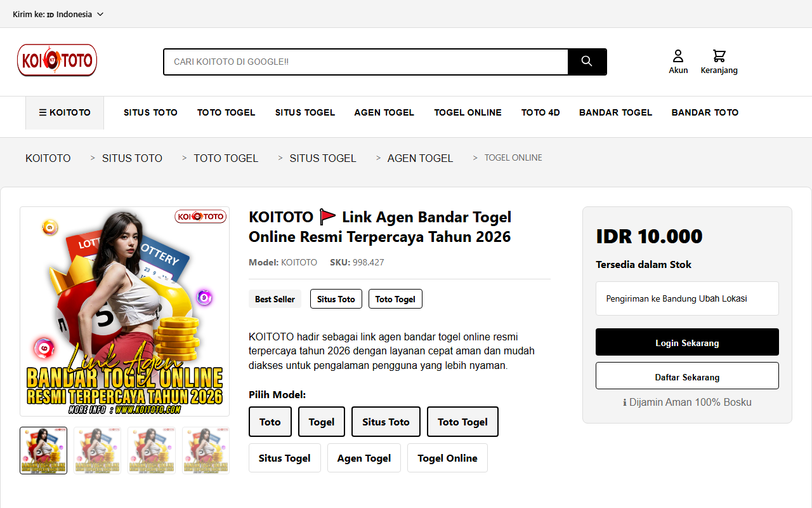
Task: Click the Tersedia dalam Stok text
Action: 643,264
